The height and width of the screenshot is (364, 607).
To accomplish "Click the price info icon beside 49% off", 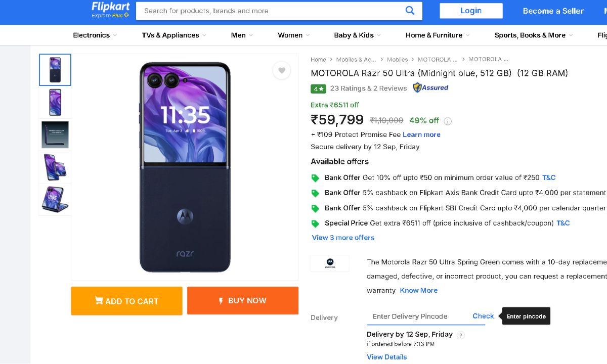I will point(448,121).
